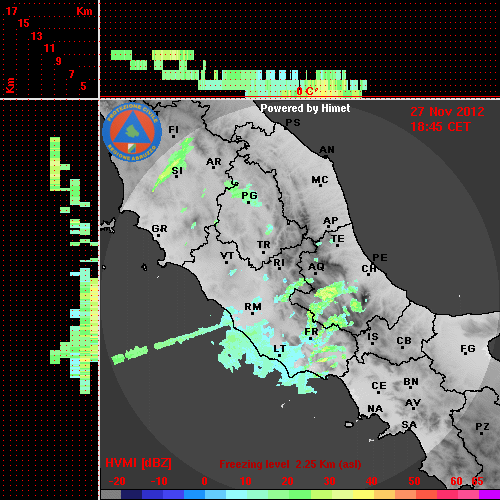The width and height of the screenshot is (500, 500).
Task: Click the TR city label
Action: [x=264, y=245]
